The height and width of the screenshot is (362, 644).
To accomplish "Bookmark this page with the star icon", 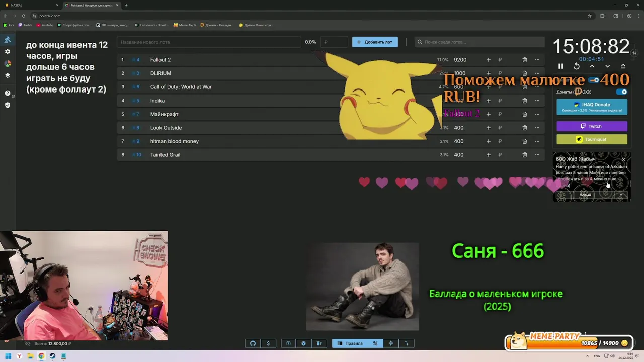I will [590, 16].
